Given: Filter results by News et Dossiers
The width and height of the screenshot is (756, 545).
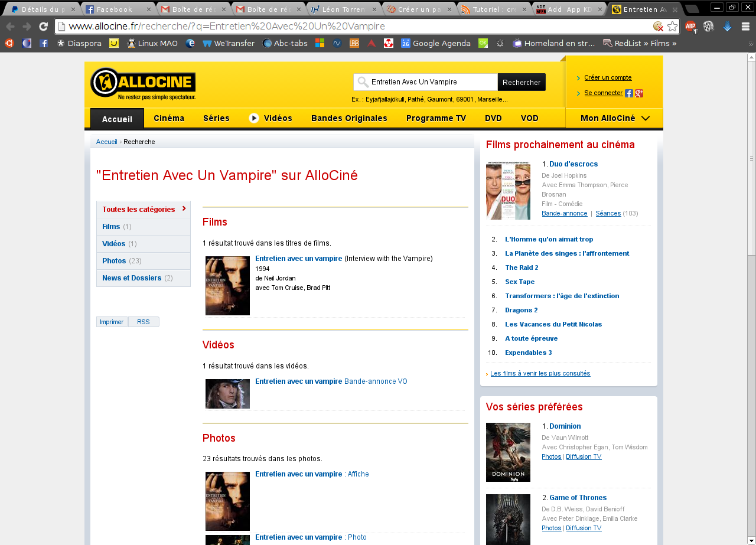Looking at the screenshot, I should 144,278.
